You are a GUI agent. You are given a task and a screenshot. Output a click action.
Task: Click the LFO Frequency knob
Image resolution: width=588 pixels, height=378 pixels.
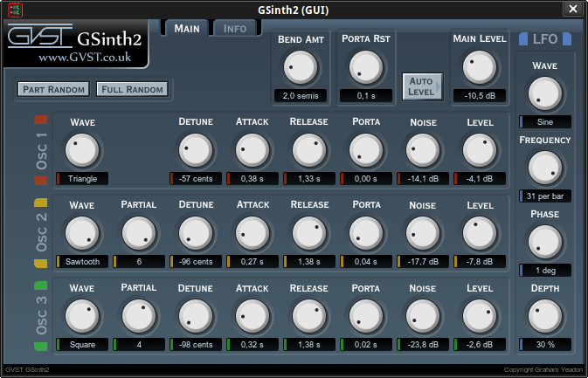(x=545, y=168)
